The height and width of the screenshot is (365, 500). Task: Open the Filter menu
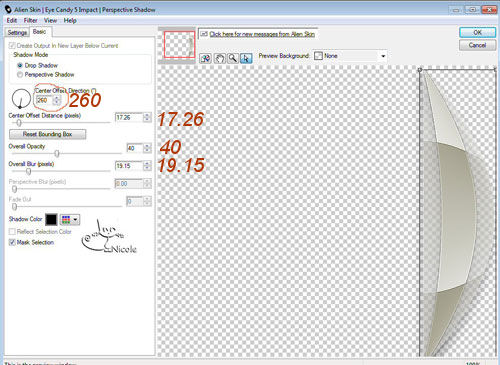pyautogui.click(x=30, y=21)
